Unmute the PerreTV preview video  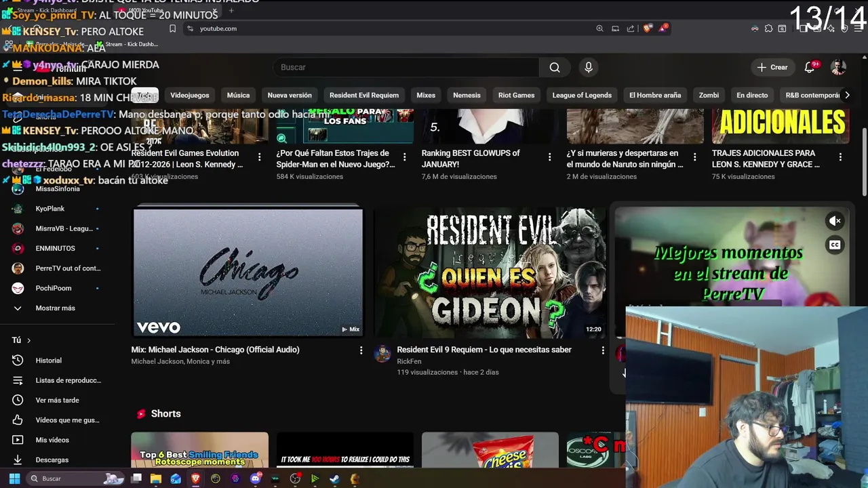[835, 221]
